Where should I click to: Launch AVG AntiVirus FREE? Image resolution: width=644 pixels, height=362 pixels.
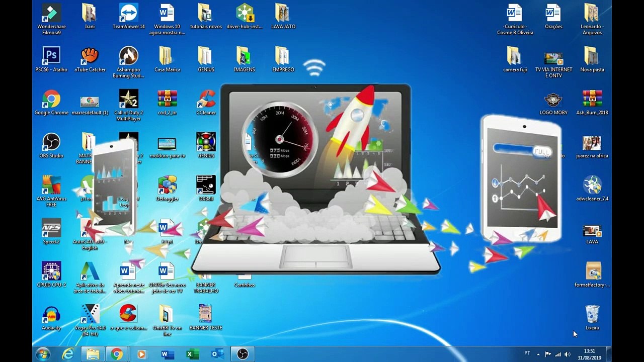pos(51,192)
